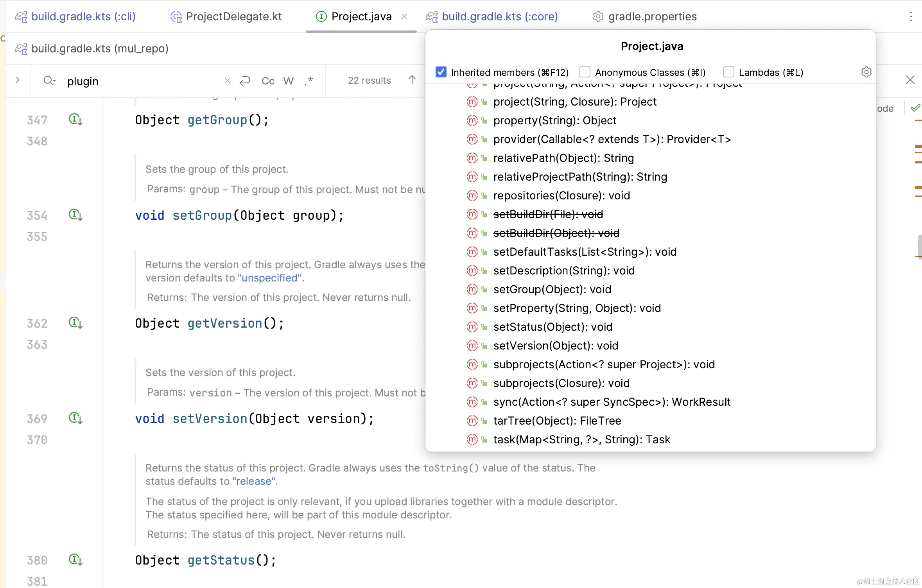This screenshot has width=922, height=588.
Task: Click the implemented-method gutter icon at line 347
Action: [75, 120]
